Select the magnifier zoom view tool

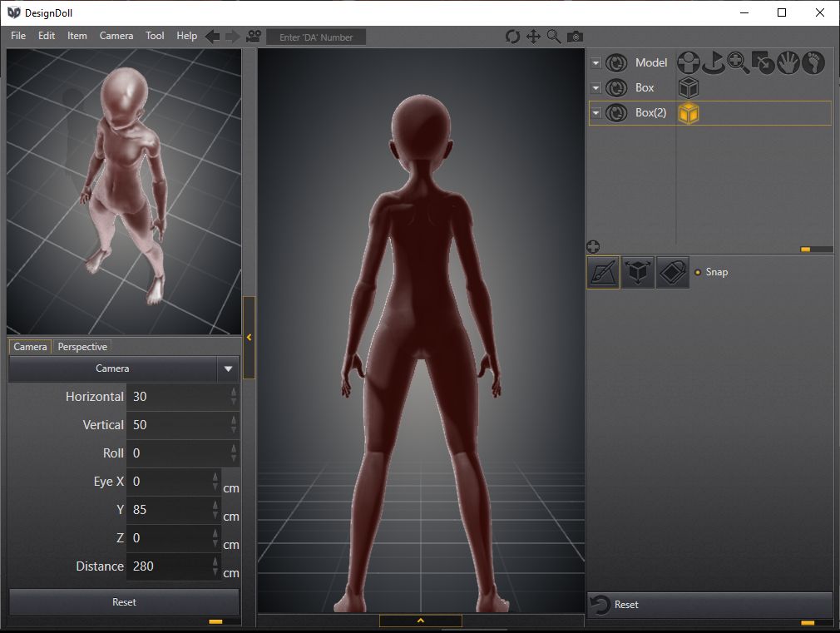554,37
